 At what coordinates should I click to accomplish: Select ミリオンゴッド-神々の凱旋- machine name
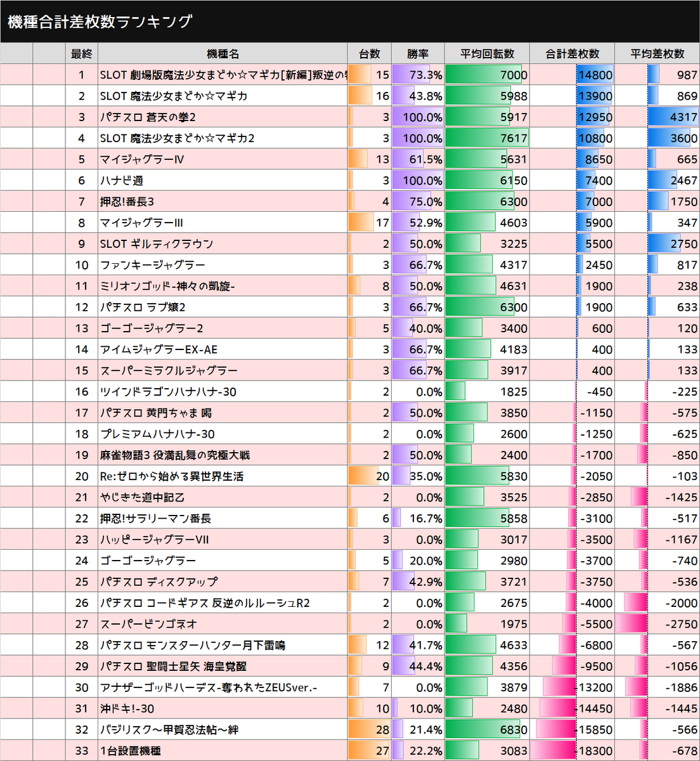167,286
